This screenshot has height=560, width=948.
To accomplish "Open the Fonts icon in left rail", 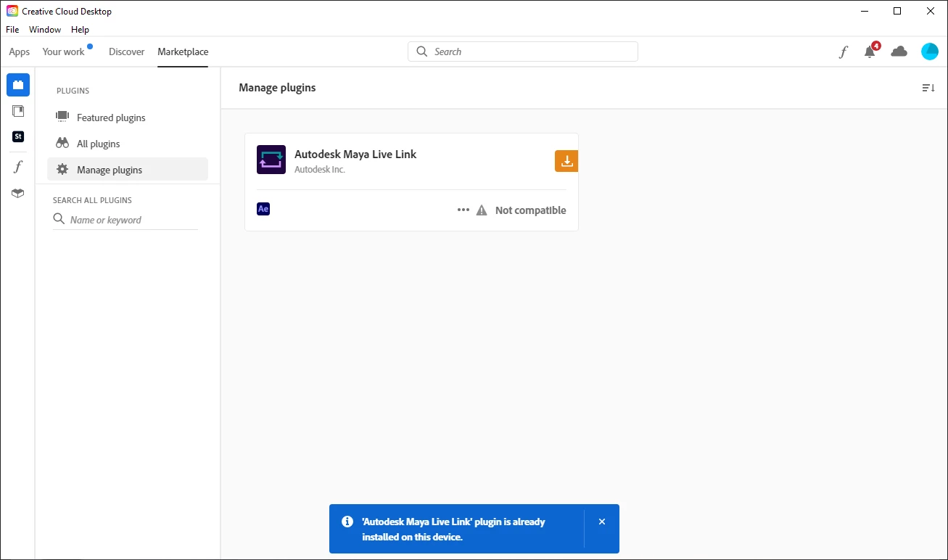I will click(18, 167).
